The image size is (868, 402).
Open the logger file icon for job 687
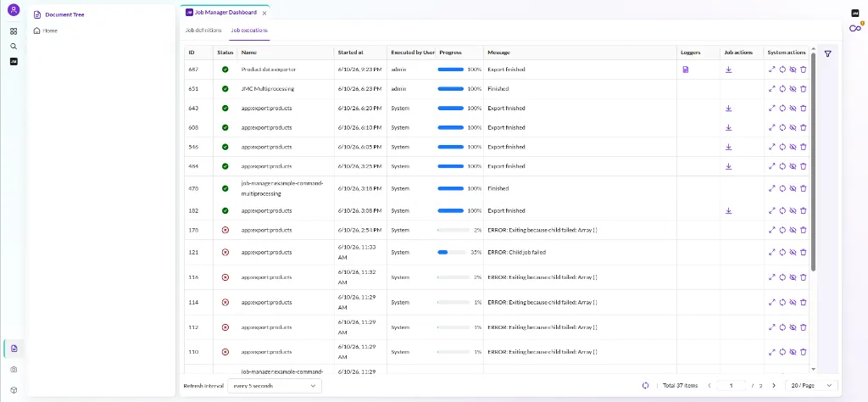[x=685, y=70]
